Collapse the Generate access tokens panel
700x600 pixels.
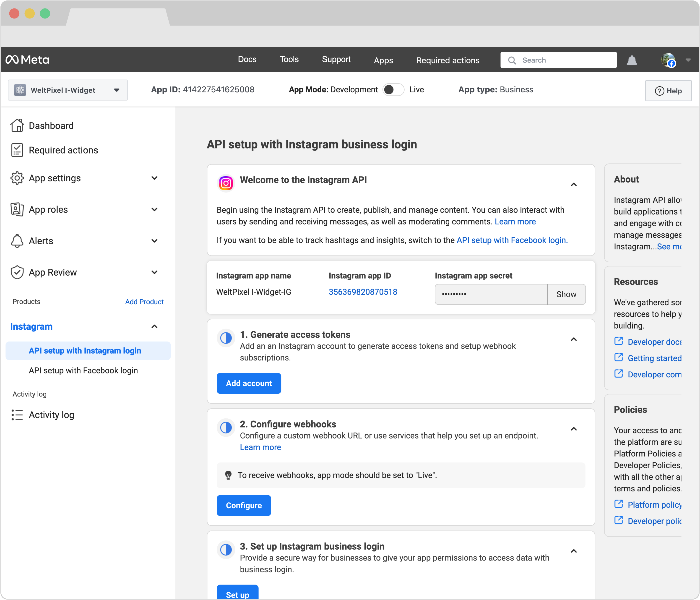(x=573, y=339)
